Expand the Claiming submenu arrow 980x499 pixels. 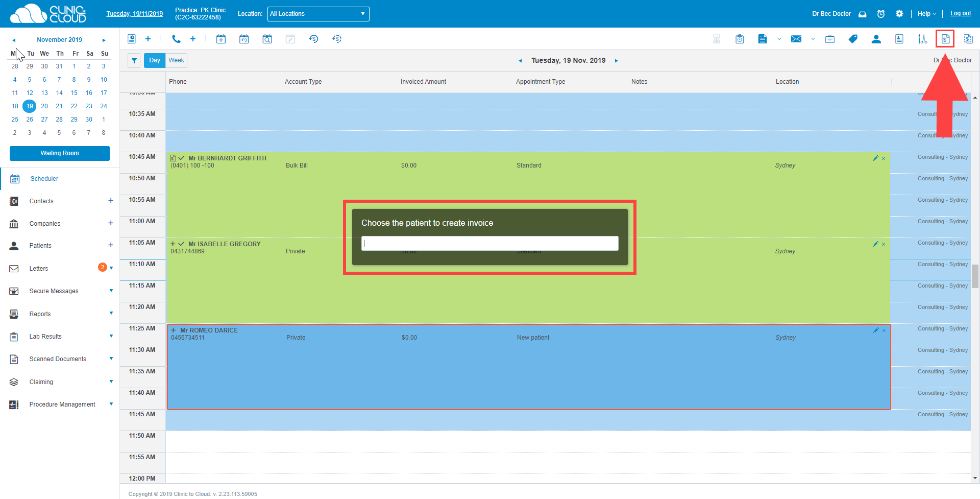pos(111,382)
